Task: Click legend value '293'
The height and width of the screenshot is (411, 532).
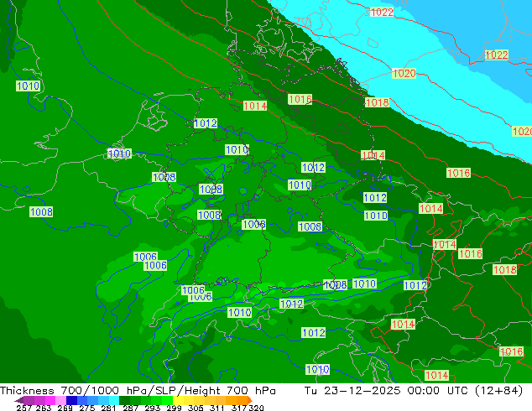Action: 153,408
